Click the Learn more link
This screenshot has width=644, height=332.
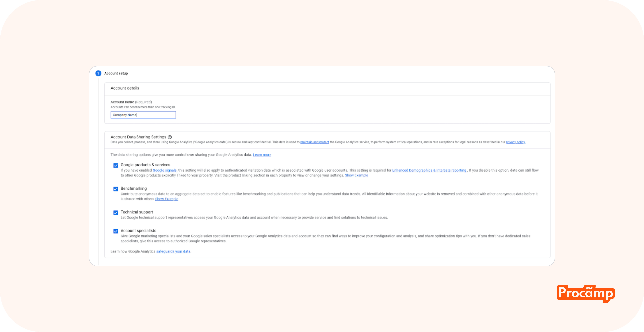262,155
